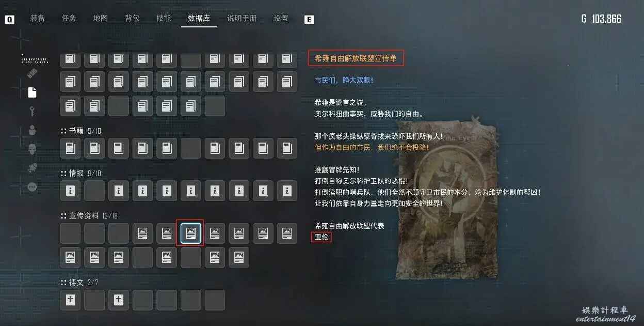Open the 地图 tab

(x=100, y=18)
